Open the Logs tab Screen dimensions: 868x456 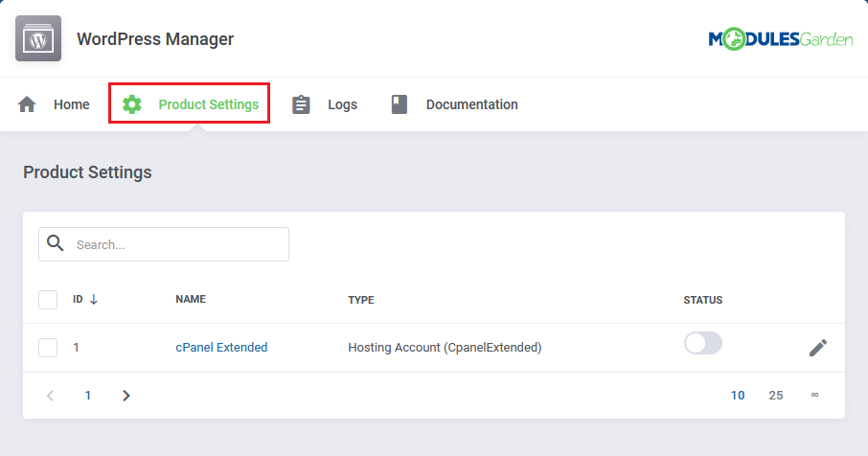325,104
